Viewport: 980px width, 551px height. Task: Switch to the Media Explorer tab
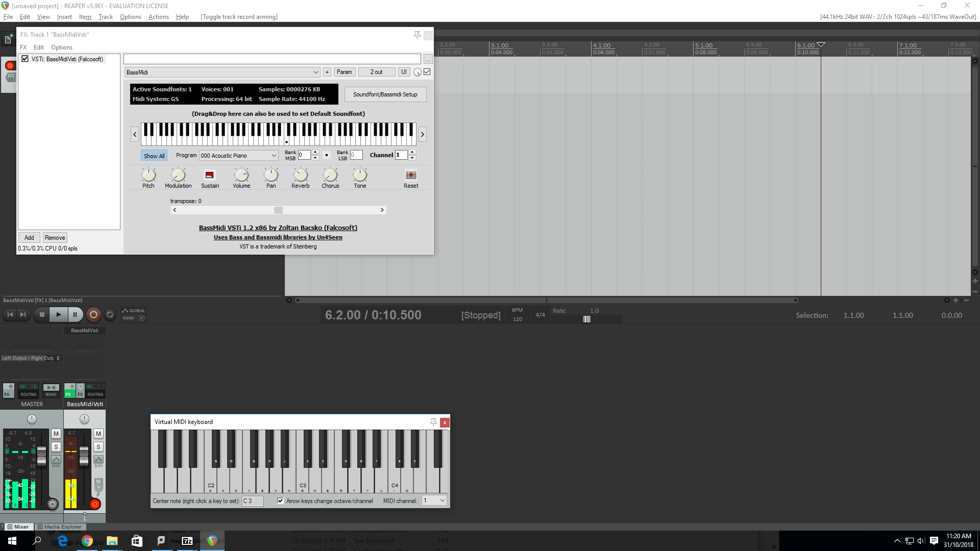(x=60, y=527)
